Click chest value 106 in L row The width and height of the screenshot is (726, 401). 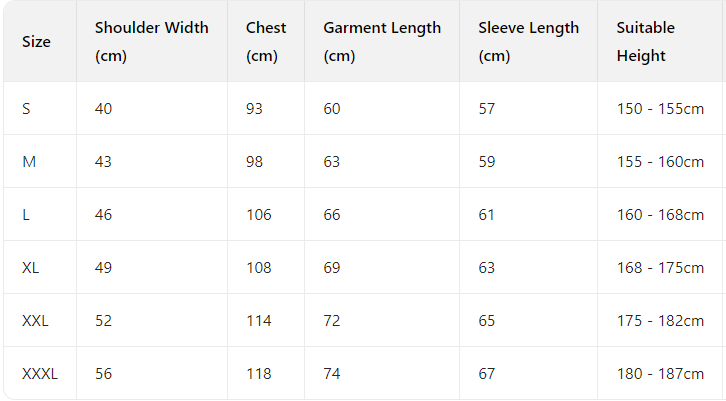click(258, 214)
